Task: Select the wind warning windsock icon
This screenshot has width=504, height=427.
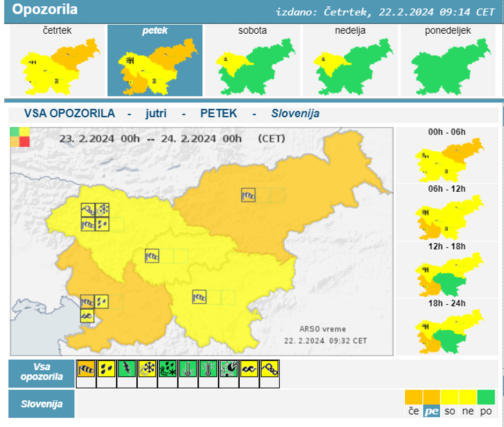Action: click(86, 369)
